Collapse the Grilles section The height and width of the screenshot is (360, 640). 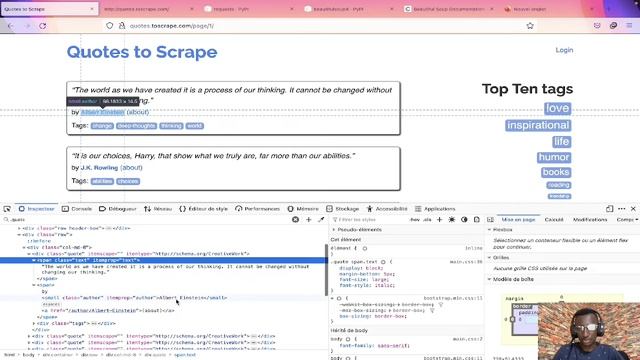pyautogui.click(x=489, y=258)
